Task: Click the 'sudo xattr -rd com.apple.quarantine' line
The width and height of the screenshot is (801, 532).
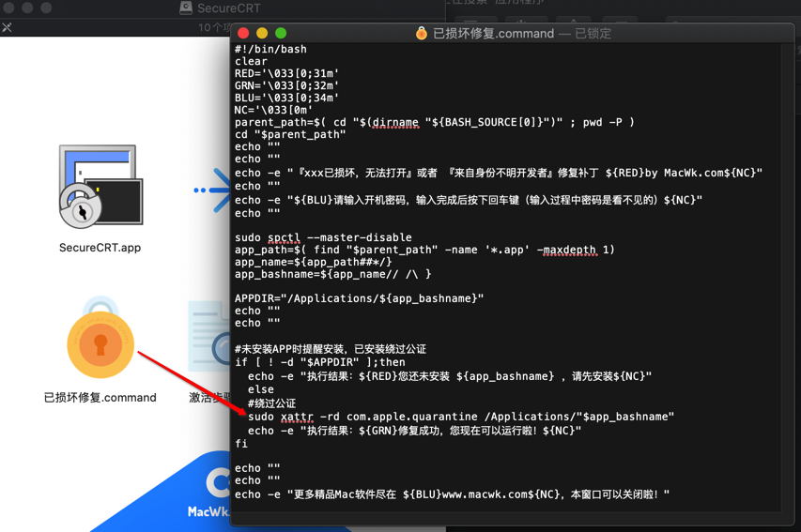Action: [461, 417]
